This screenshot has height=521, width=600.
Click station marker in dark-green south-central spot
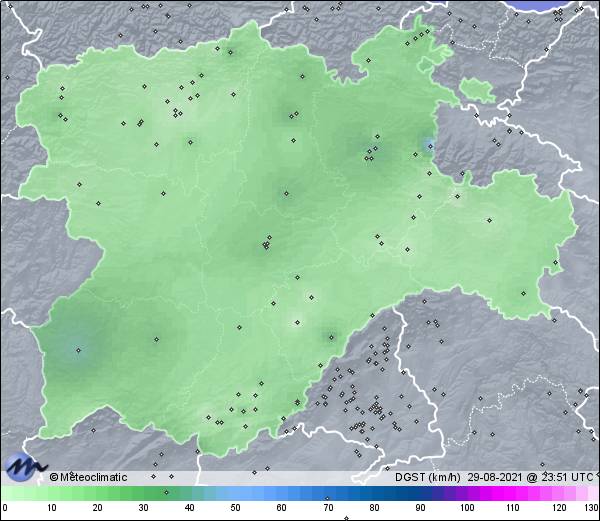click(x=329, y=337)
